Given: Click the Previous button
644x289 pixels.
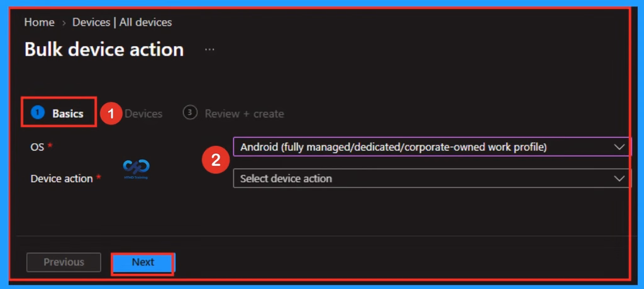Looking at the screenshot, I should (x=64, y=262).
